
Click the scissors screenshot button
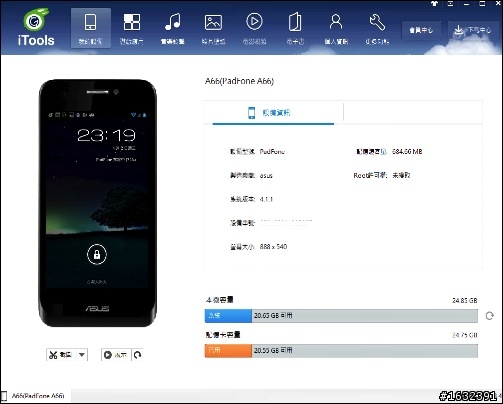61,355
